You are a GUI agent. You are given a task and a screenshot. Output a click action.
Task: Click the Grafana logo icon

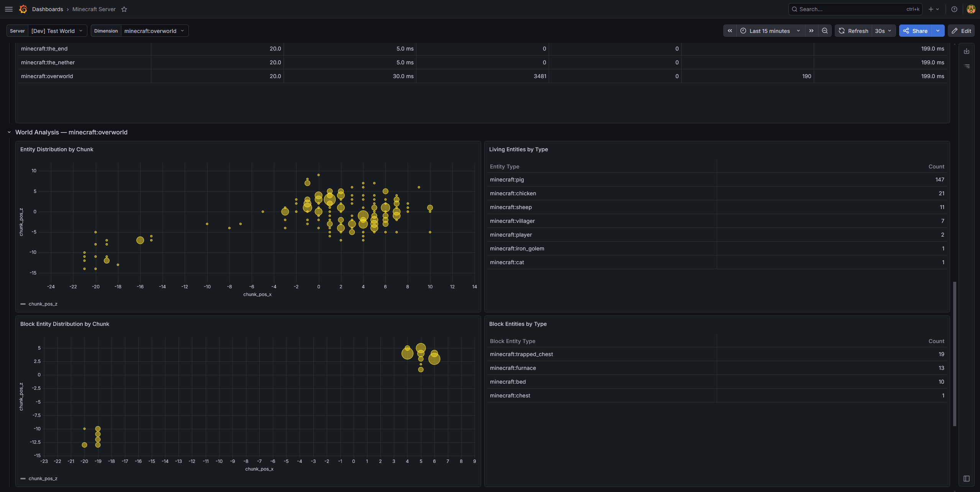23,9
